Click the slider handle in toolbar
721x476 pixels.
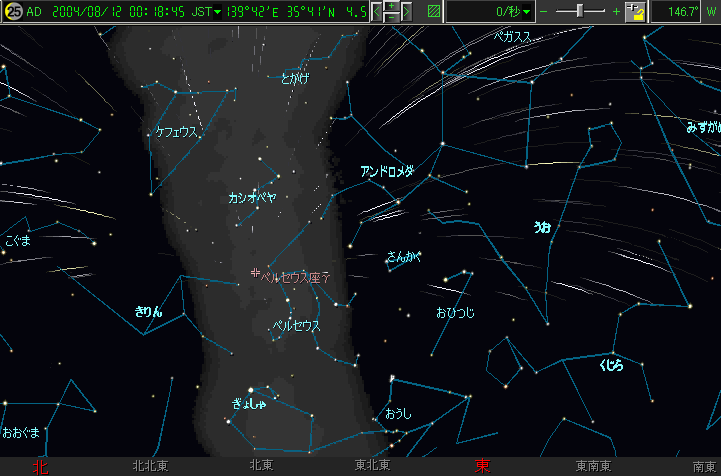tap(581, 12)
